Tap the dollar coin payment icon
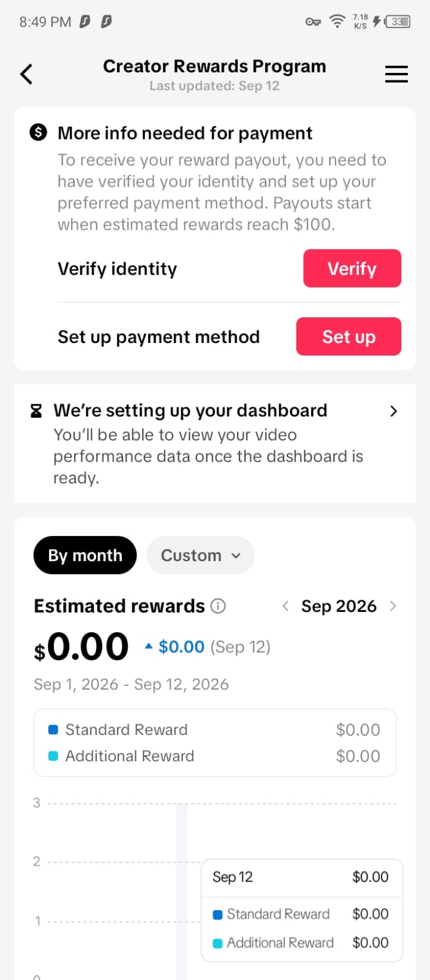This screenshot has width=430, height=980. pos(38,132)
